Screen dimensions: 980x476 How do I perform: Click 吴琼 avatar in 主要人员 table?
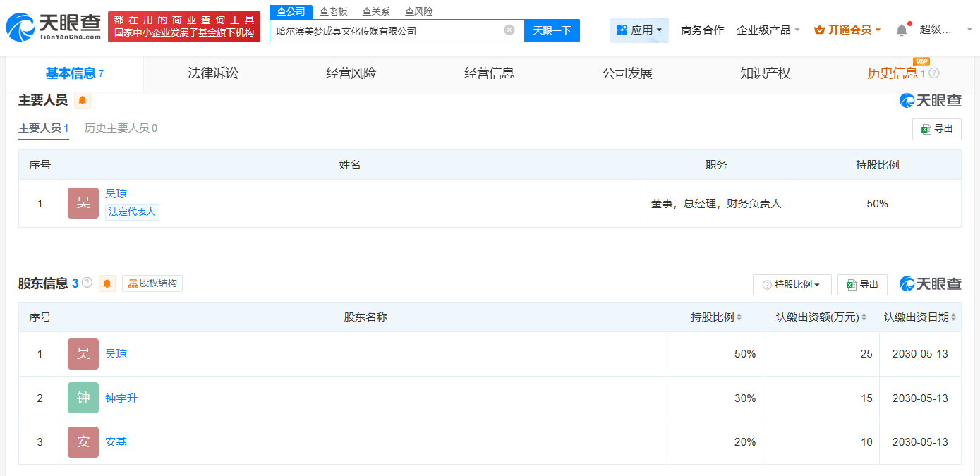pos(83,203)
